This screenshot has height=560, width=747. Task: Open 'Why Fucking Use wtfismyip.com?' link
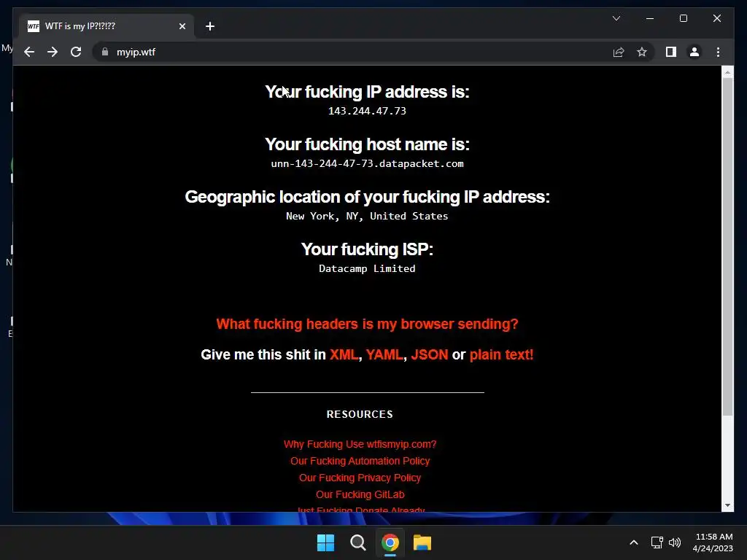(360, 444)
